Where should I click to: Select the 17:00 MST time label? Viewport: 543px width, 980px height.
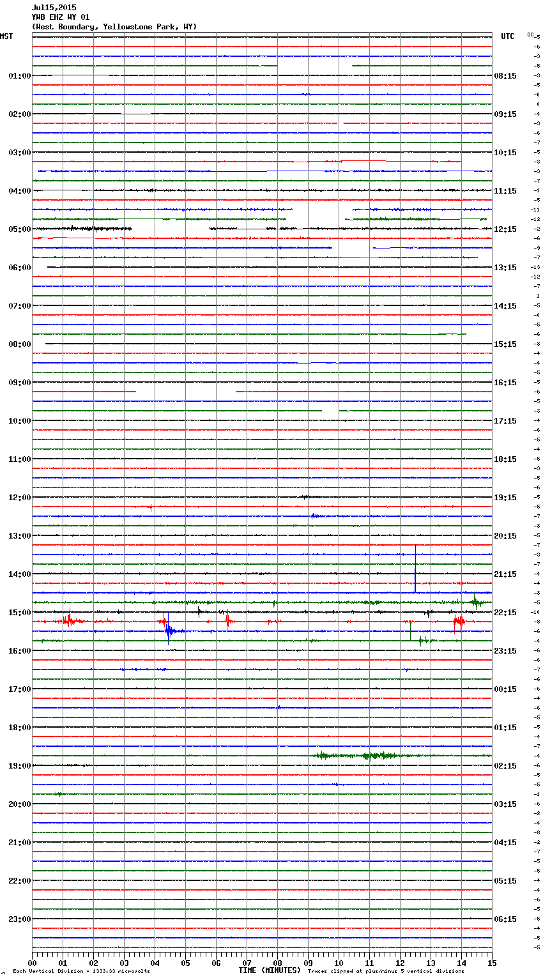coord(20,689)
